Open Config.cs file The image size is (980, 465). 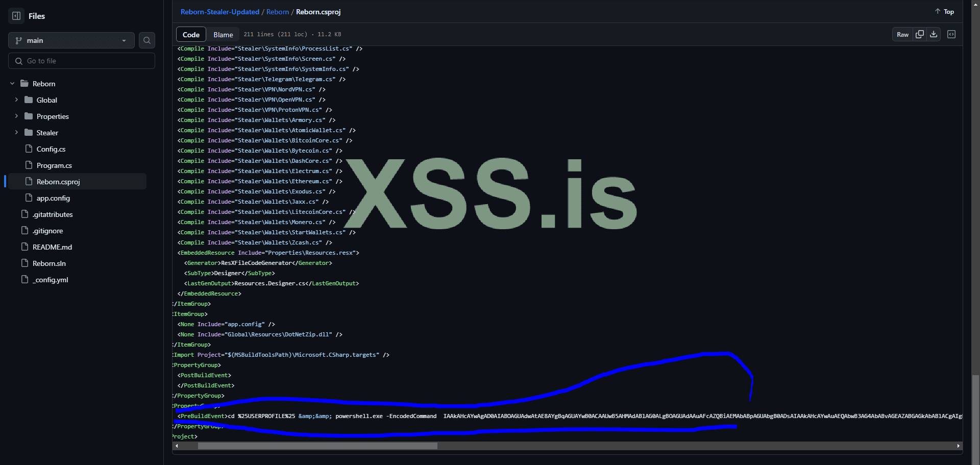[51, 149]
